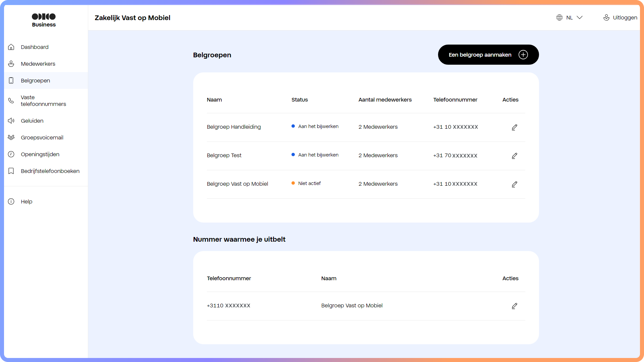Go to Medewerkers in sidebar
The width and height of the screenshot is (644, 362).
click(38, 64)
